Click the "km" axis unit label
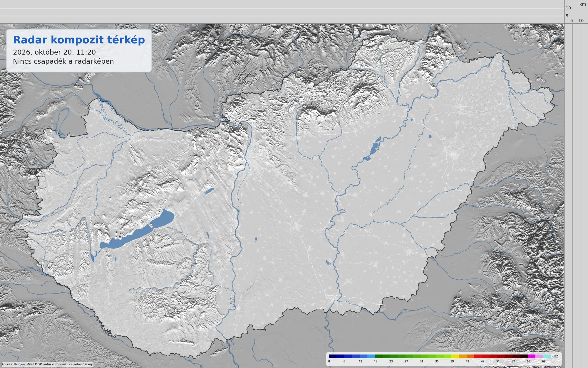This screenshot has width=588, height=368. pos(583,4)
